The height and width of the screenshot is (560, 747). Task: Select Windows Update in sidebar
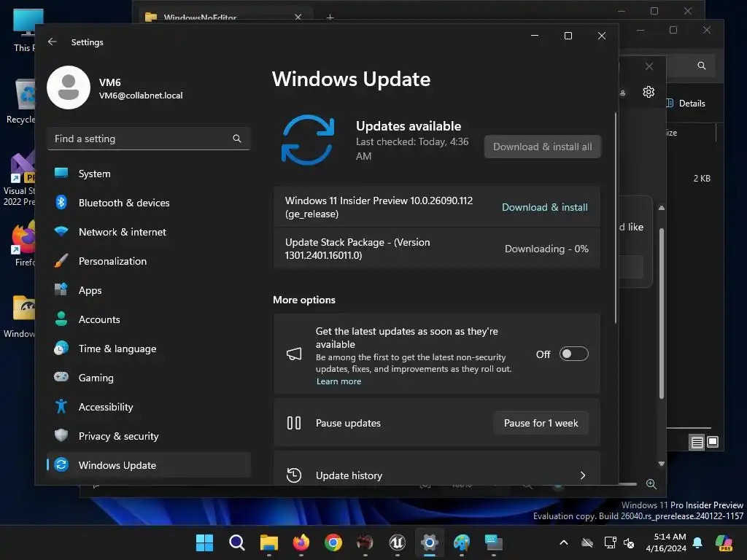tap(149, 464)
